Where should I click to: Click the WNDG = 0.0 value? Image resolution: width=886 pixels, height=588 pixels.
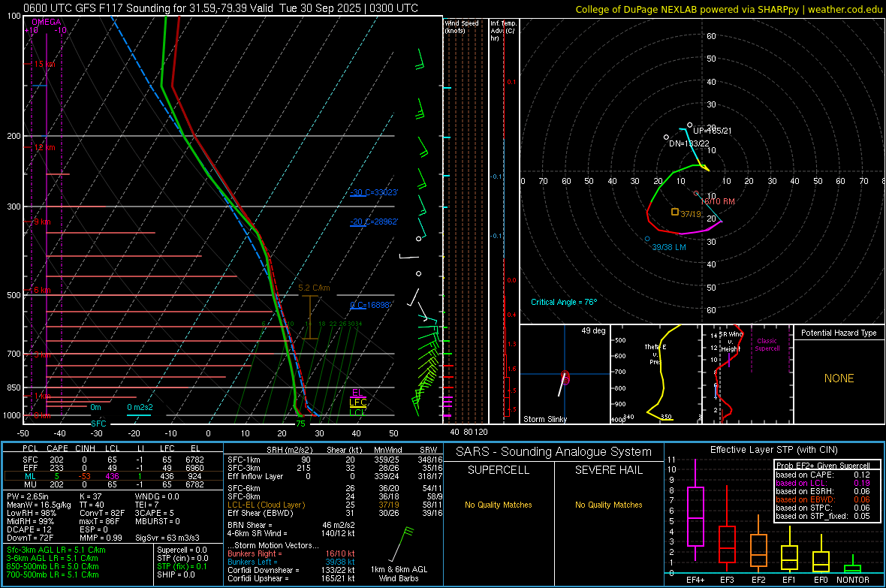[x=157, y=496]
